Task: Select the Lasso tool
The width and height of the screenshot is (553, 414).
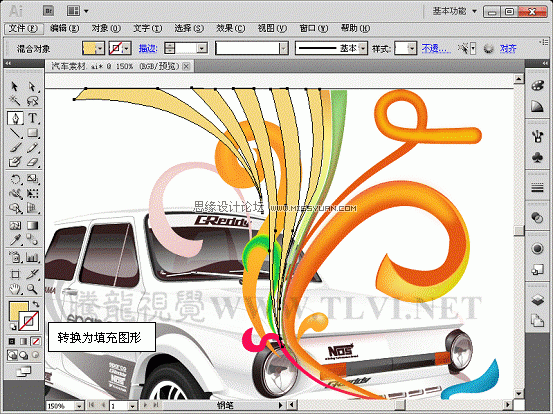Action: click(32, 101)
